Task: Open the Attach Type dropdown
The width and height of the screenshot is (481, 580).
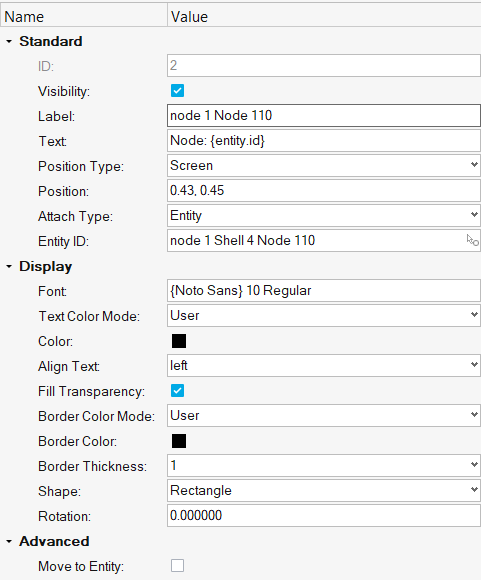Action: pos(324,215)
